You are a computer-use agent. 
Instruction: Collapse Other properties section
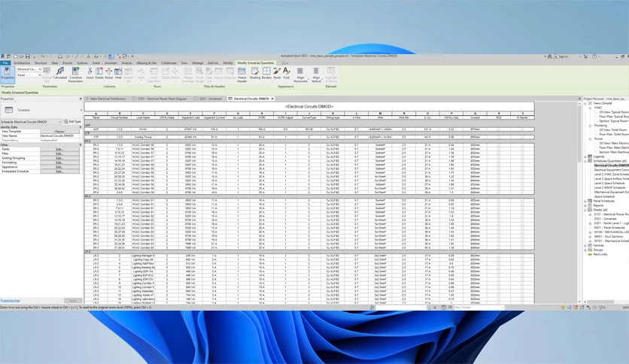(81, 144)
